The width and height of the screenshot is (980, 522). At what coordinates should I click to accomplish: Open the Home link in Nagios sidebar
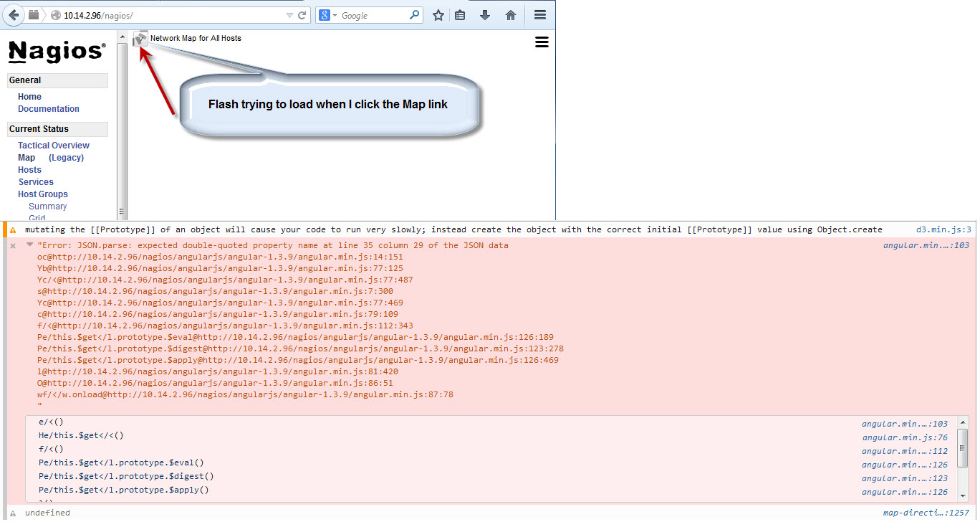coord(29,97)
